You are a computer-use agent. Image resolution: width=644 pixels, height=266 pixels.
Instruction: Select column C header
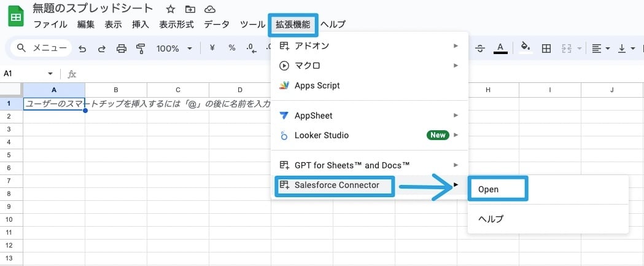pyautogui.click(x=178, y=90)
